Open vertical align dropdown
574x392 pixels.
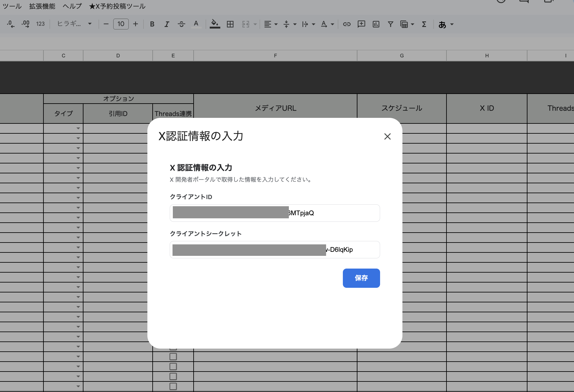290,24
